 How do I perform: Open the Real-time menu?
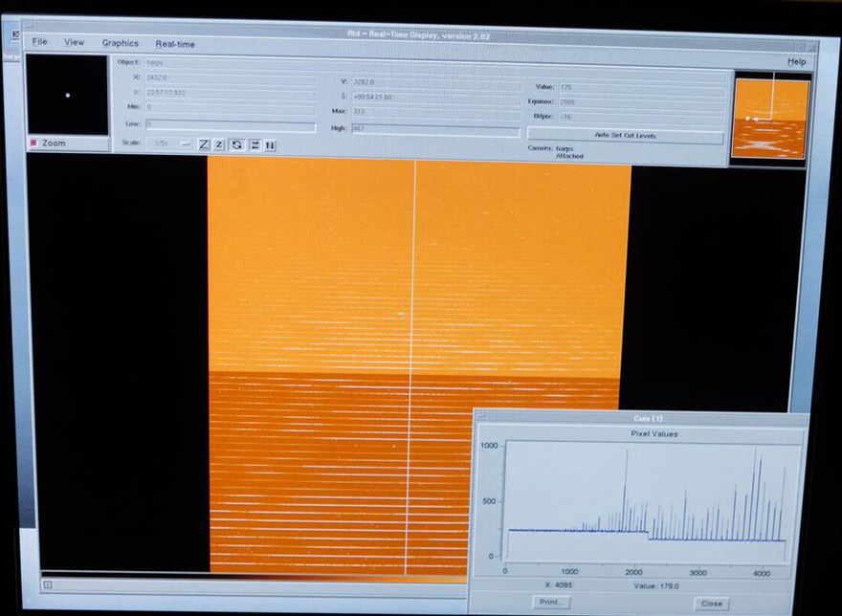174,44
